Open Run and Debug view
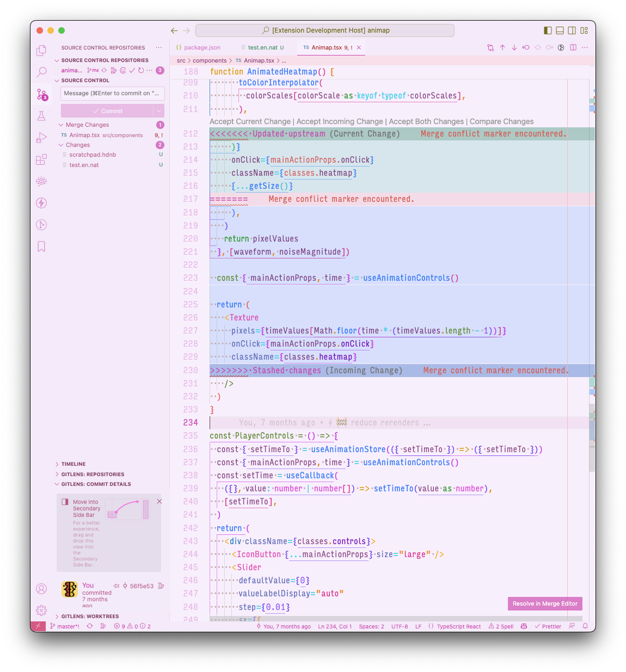This screenshot has height=672, width=626. point(41,138)
